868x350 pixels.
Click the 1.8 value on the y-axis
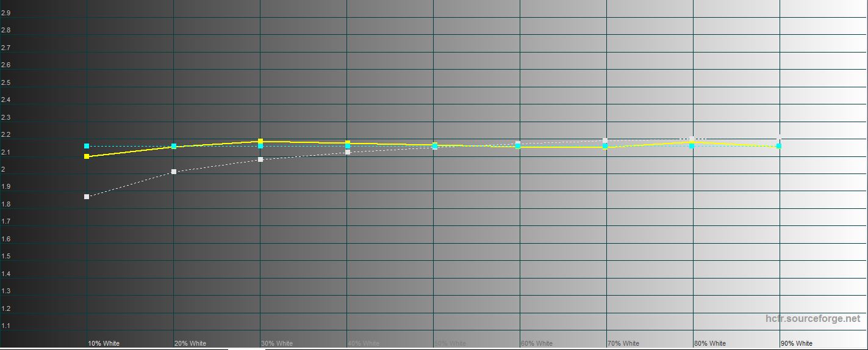[5, 204]
